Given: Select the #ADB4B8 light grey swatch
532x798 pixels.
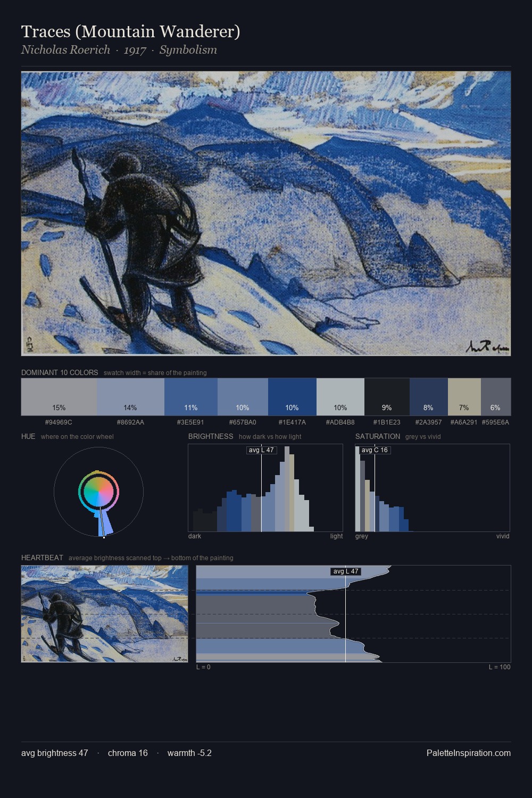Looking at the screenshot, I should pos(340,397).
